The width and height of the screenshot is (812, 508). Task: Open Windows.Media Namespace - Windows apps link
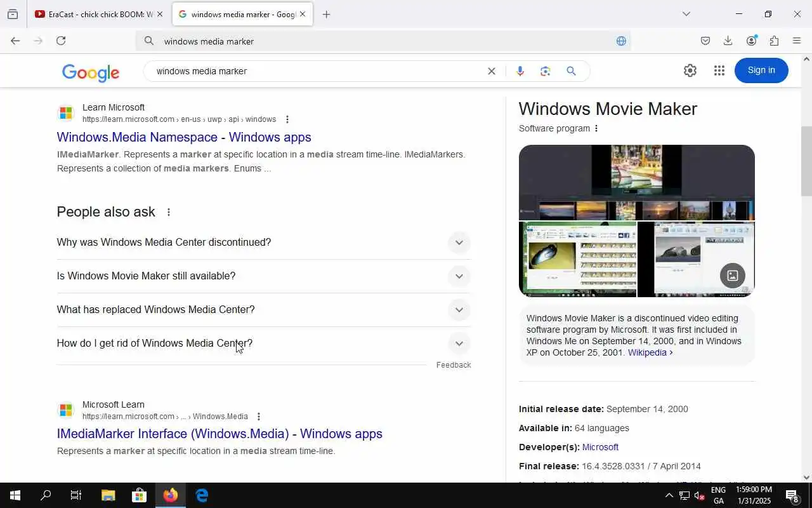(184, 137)
